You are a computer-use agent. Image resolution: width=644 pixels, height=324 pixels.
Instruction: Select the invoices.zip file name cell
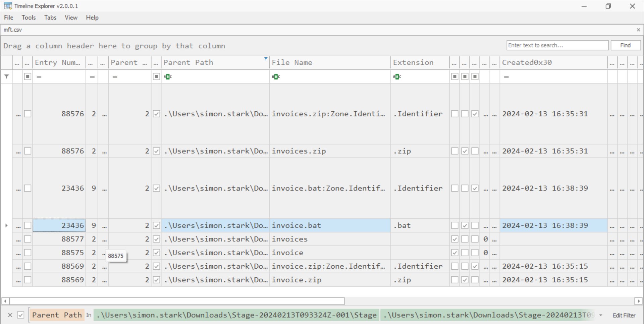330,151
